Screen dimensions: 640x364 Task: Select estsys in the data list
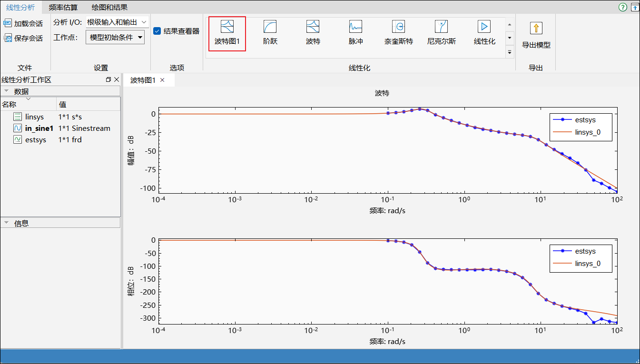[36, 140]
